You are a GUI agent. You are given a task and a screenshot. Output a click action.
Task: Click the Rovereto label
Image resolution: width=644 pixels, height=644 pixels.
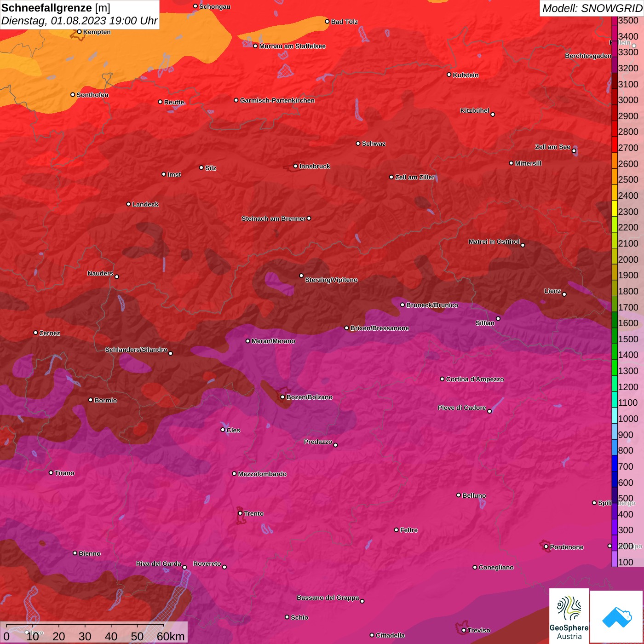pyautogui.click(x=207, y=563)
